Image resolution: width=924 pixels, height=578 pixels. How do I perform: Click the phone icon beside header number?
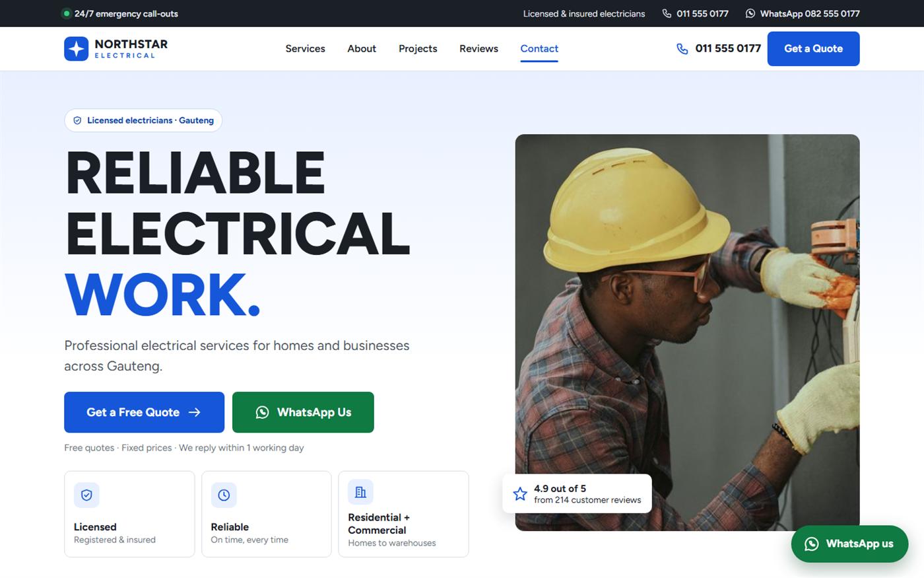coord(682,49)
